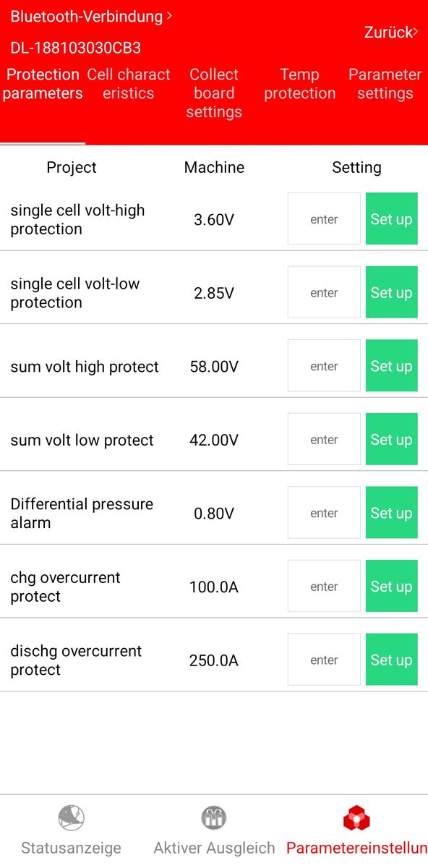Expand the Bluetooth-Verbindung chevron
428x868 pixels.
tap(169, 15)
